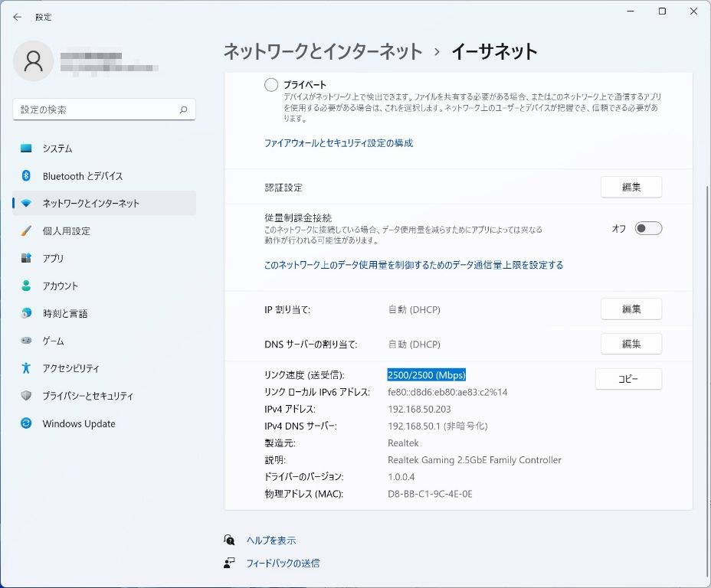Click 編集 button for IP 割り当て
The width and height of the screenshot is (711, 588).
tap(631, 309)
